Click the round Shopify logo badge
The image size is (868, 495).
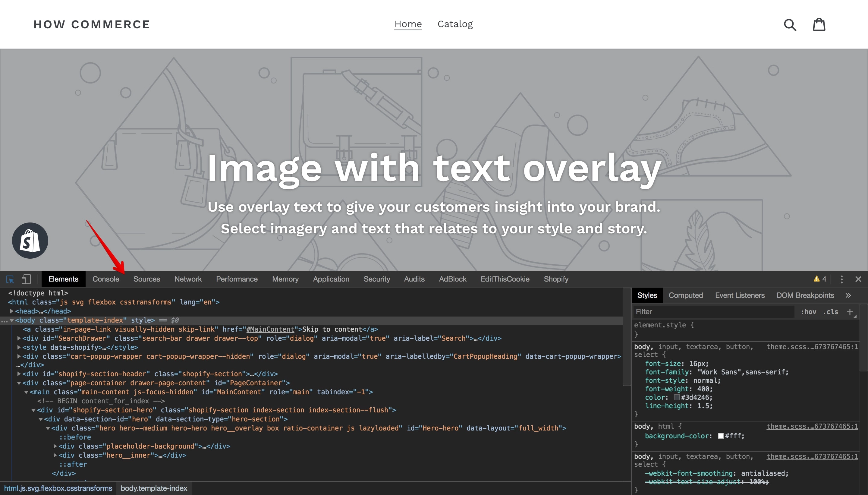click(30, 241)
